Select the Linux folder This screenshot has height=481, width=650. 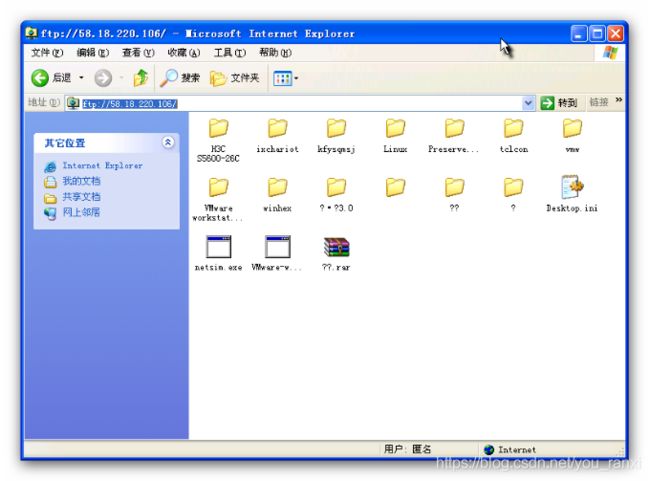click(395, 136)
